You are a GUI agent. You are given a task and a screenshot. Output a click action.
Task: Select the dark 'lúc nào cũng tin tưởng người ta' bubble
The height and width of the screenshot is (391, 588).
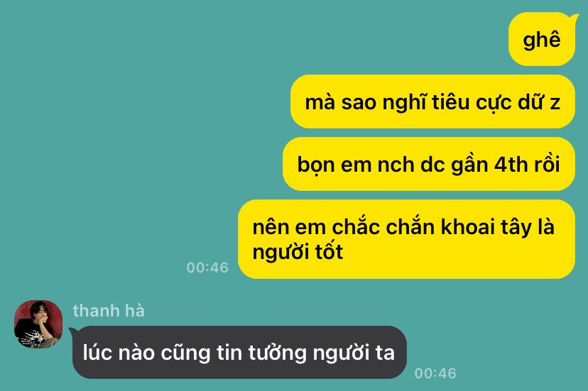239,353
